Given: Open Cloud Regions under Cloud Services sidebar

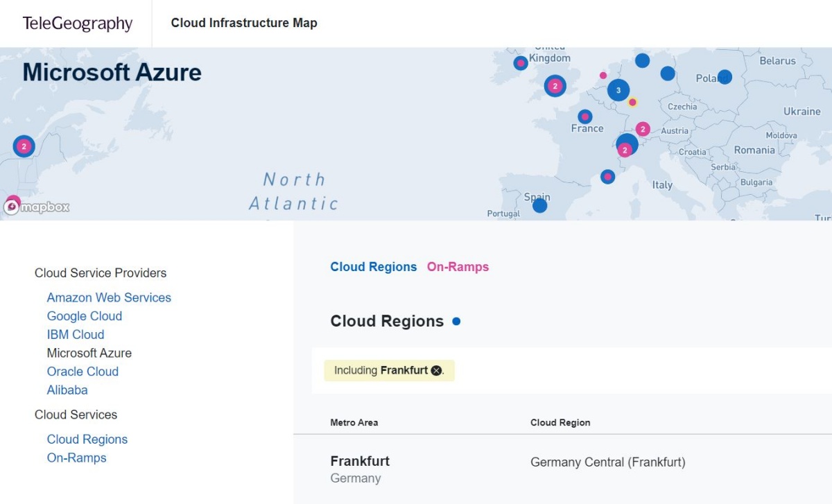Looking at the screenshot, I should [x=87, y=440].
